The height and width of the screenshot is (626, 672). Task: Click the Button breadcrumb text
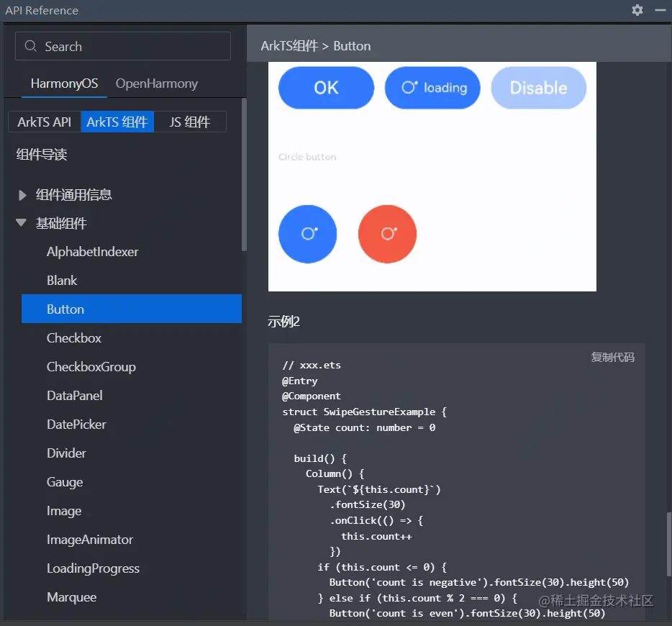point(352,46)
